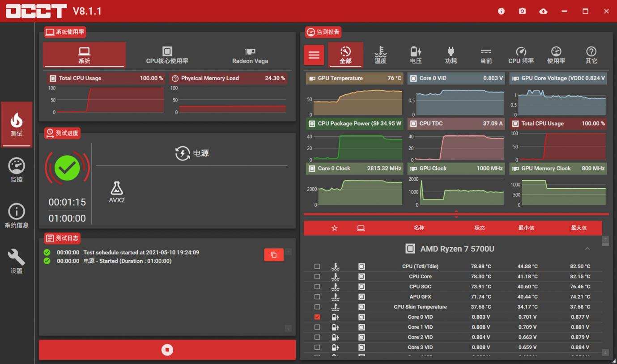Screen dimensions: 617x364
Task: Select the 温度 temperature tab
Action: pos(380,55)
